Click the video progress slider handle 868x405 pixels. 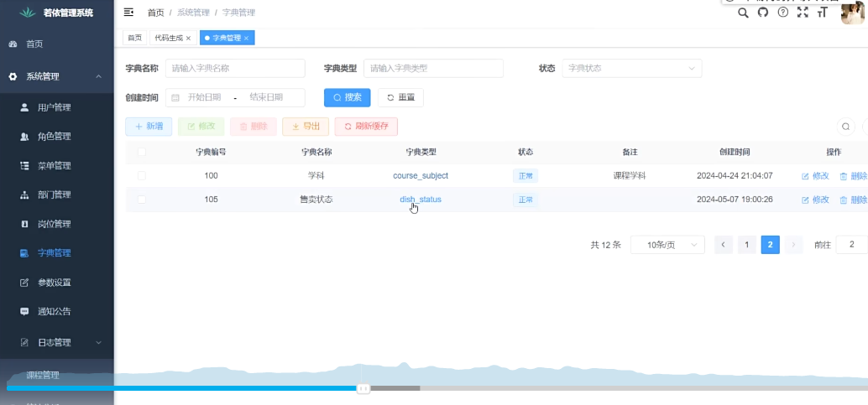363,389
